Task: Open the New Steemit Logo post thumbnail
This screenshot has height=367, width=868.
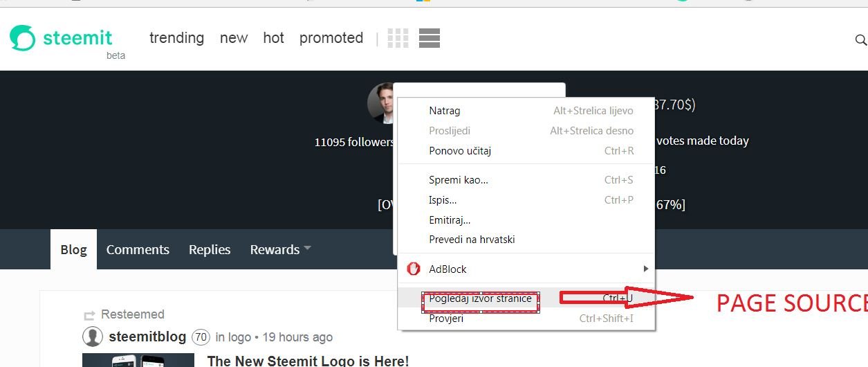Action: pos(138,360)
